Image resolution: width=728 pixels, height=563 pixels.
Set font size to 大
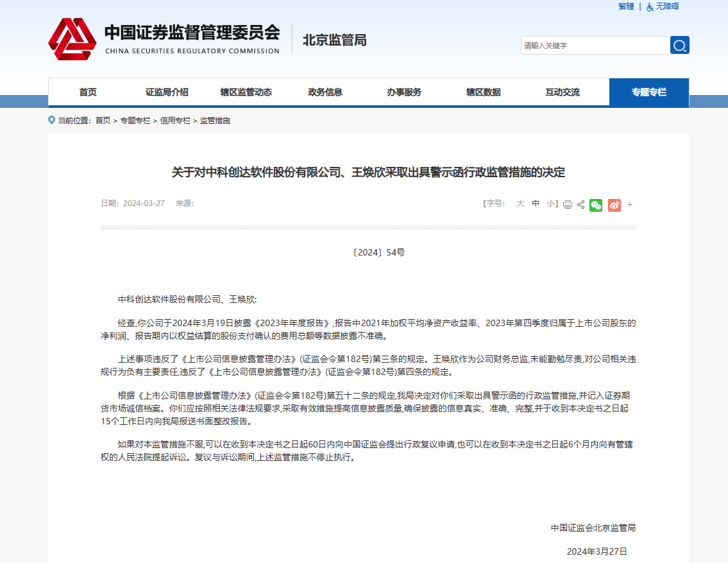pos(520,204)
